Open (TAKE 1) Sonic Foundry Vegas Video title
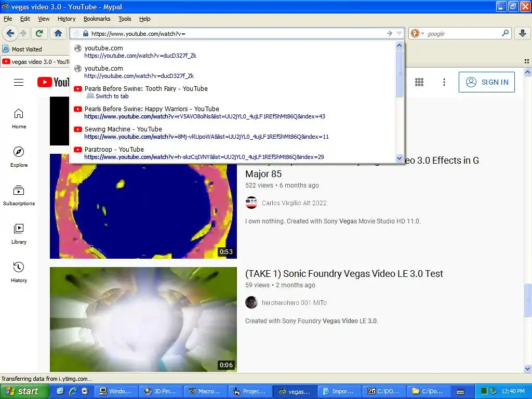Viewport: 532px width, 399px height. pos(344,274)
